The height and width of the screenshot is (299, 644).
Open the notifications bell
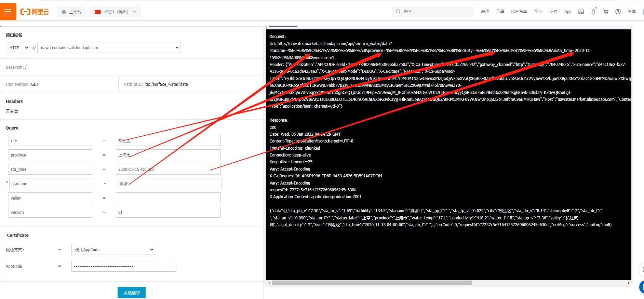point(593,12)
